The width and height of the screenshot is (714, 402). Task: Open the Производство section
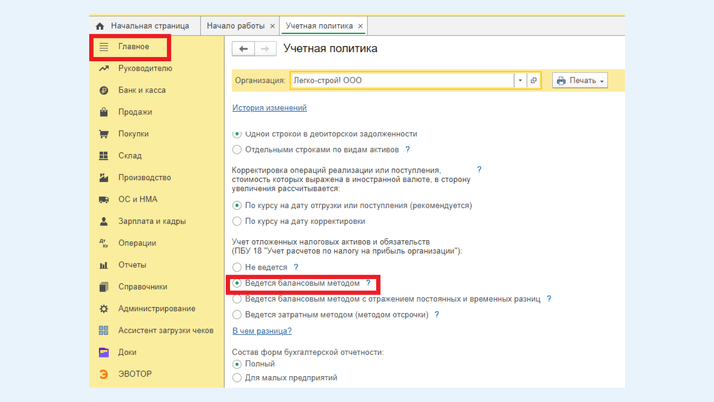tap(145, 178)
